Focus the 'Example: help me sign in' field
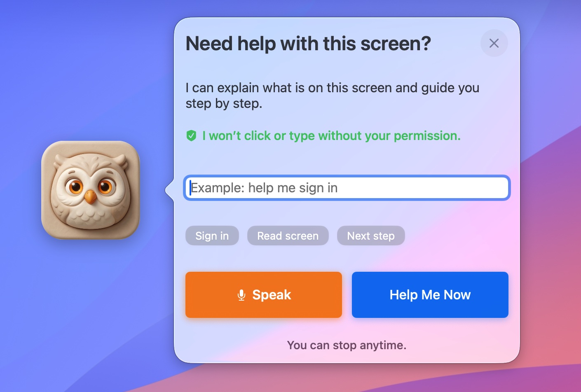581x392 pixels. tap(347, 188)
